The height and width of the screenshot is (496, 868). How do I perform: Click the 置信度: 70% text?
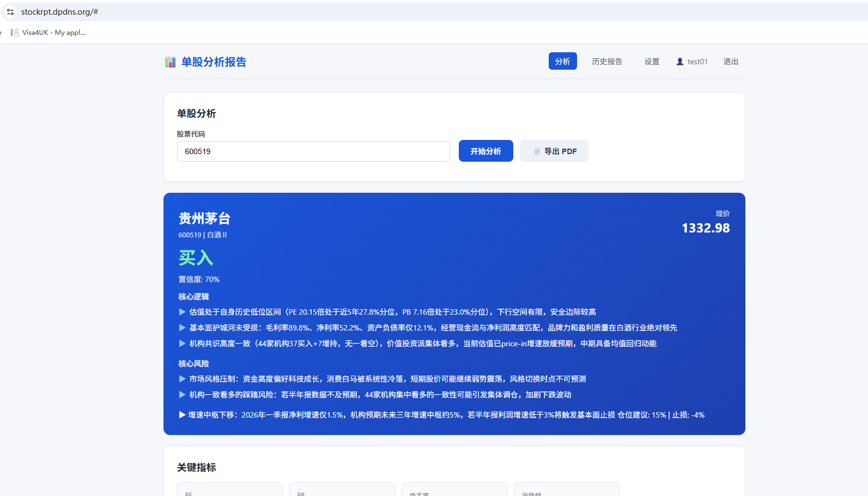(x=199, y=279)
